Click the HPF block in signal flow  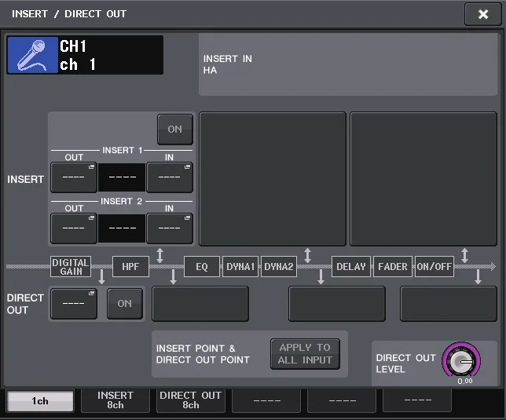pos(130,267)
